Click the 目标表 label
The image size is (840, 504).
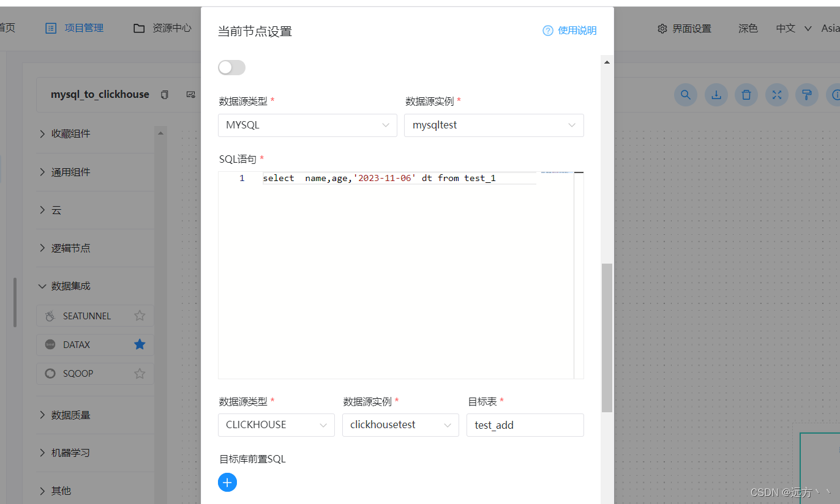[482, 402]
